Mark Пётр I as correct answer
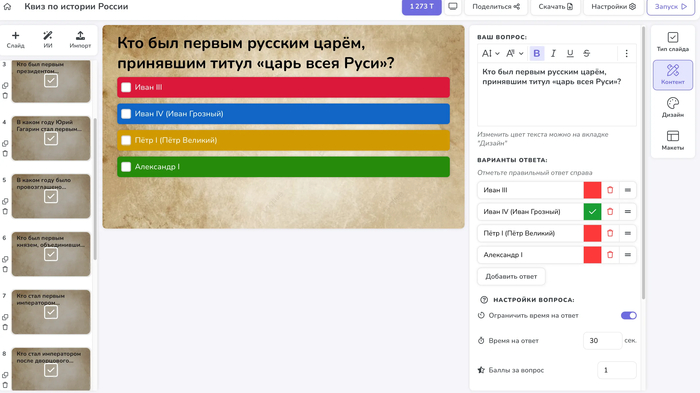The height and width of the screenshot is (393, 700). (x=592, y=233)
